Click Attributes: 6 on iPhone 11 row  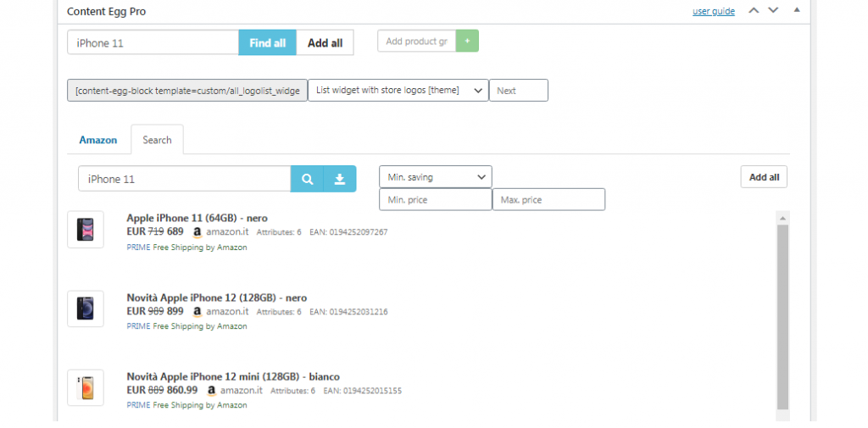[279, 232]
